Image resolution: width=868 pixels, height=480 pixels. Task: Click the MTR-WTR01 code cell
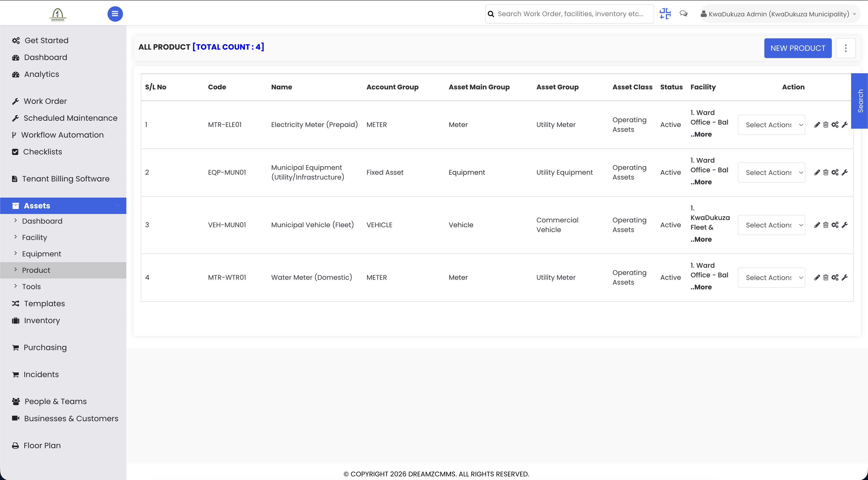(227, 278)
